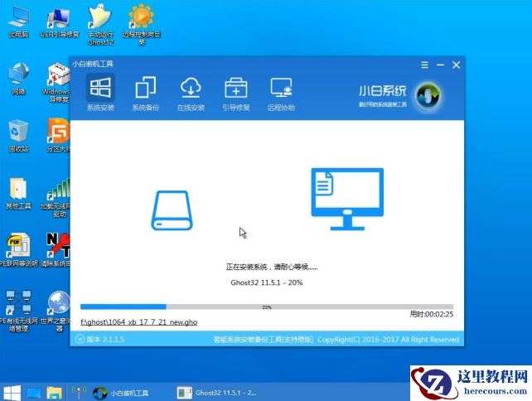Open the 远程协助 remote assistance tab
The image size is (532, 401).
pyautogui.click(x=281, y=94)
